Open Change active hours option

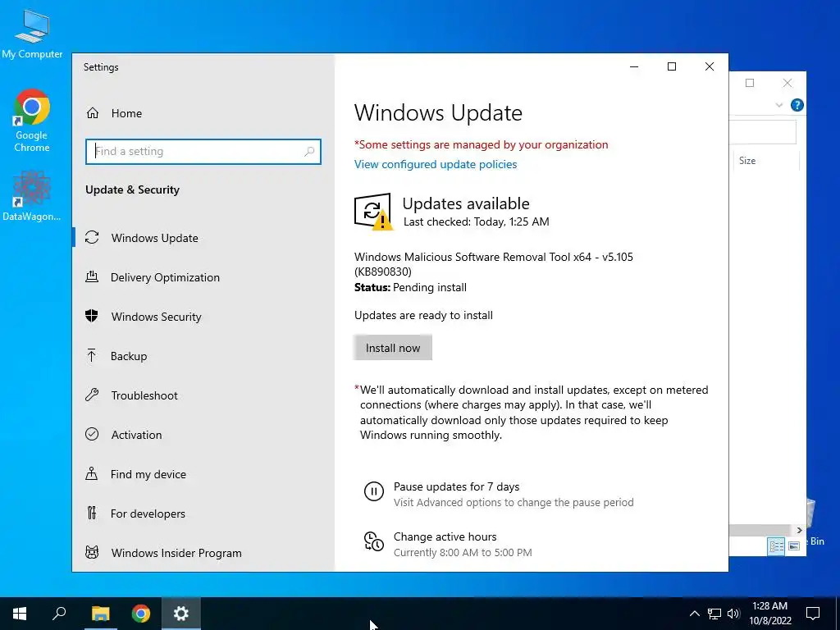(x=445, y=536)
